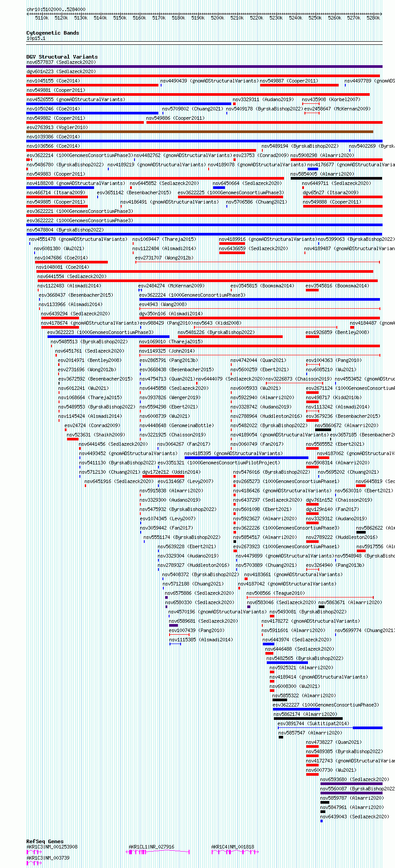
Task: Open nsv1149325 (John2014) label
Action: [167, 351]
